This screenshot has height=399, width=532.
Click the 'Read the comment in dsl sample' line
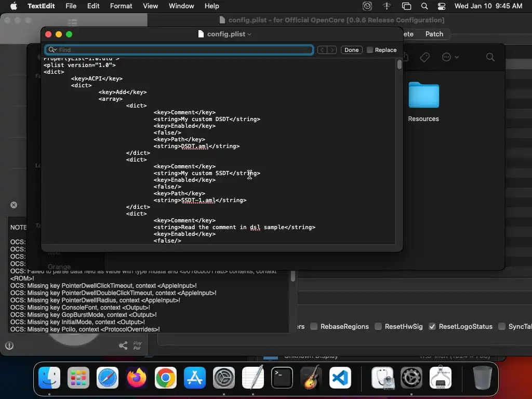coord(234,228)
